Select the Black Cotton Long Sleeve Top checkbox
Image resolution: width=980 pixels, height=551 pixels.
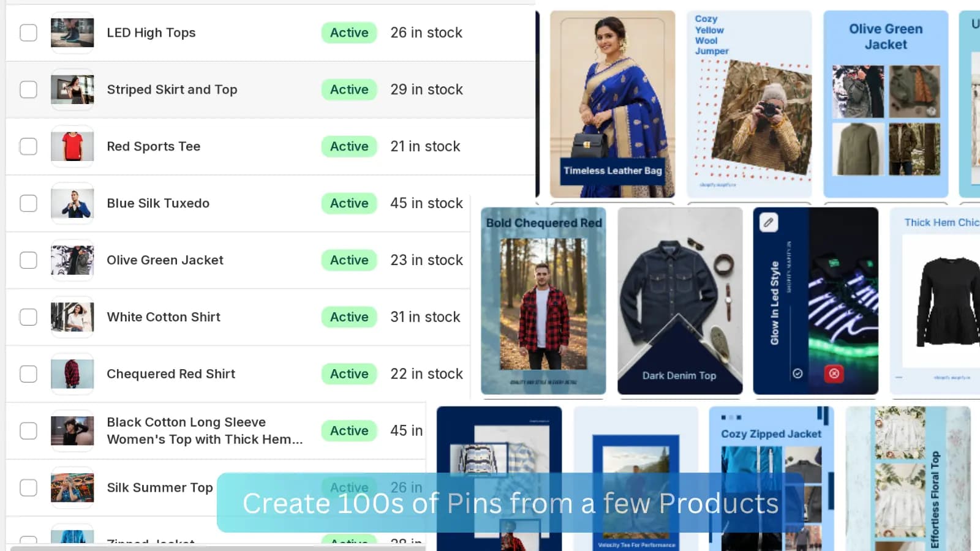click(x=28, y=431)
